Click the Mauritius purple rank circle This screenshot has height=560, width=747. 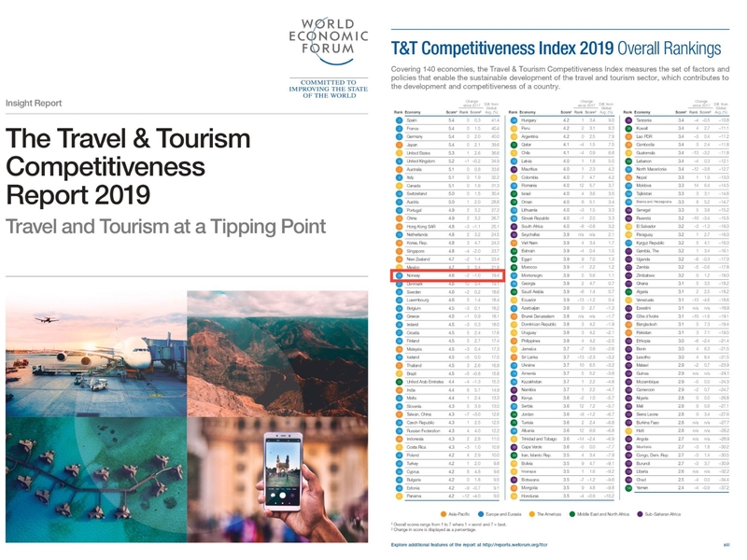(x=514, y=169)
